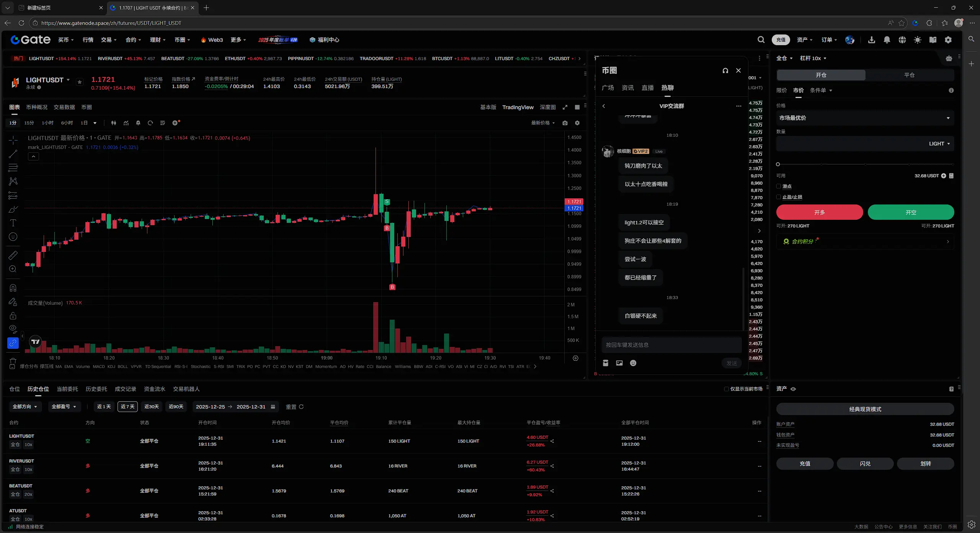
Task: Switch to 平仓 tab in order panel
Action: click(909, 75)
